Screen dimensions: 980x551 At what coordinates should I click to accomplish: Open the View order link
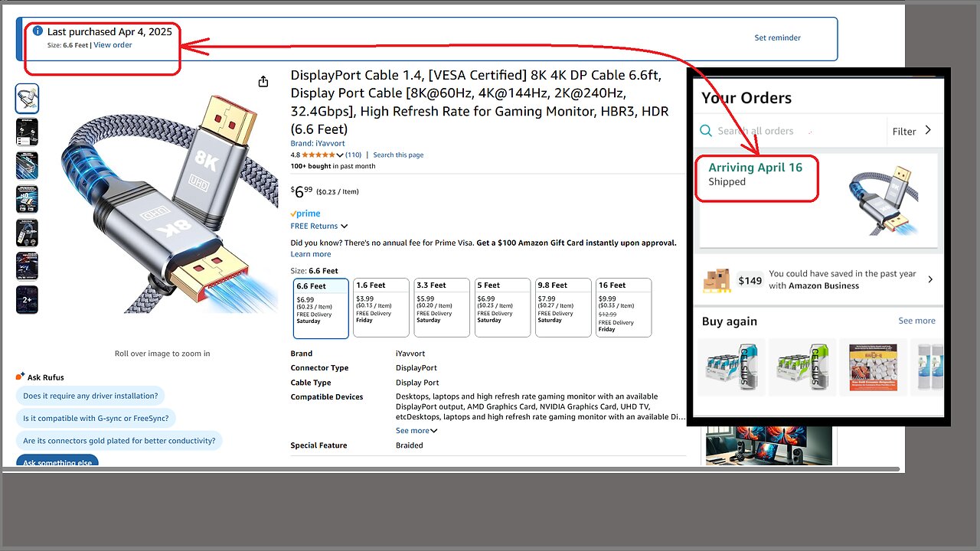coord(113,45)
